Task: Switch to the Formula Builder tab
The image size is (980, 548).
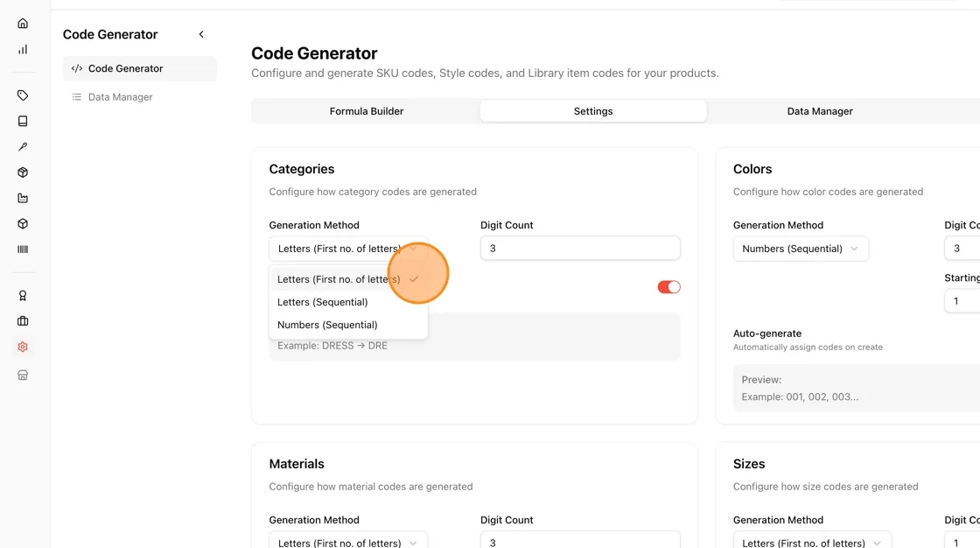Action: coord(367,111)
